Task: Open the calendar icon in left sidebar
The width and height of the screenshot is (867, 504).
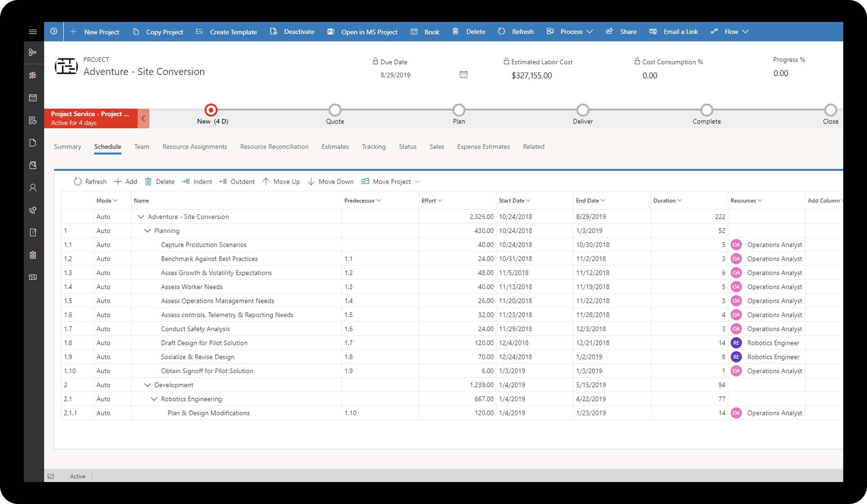Action: click(33, 98)
